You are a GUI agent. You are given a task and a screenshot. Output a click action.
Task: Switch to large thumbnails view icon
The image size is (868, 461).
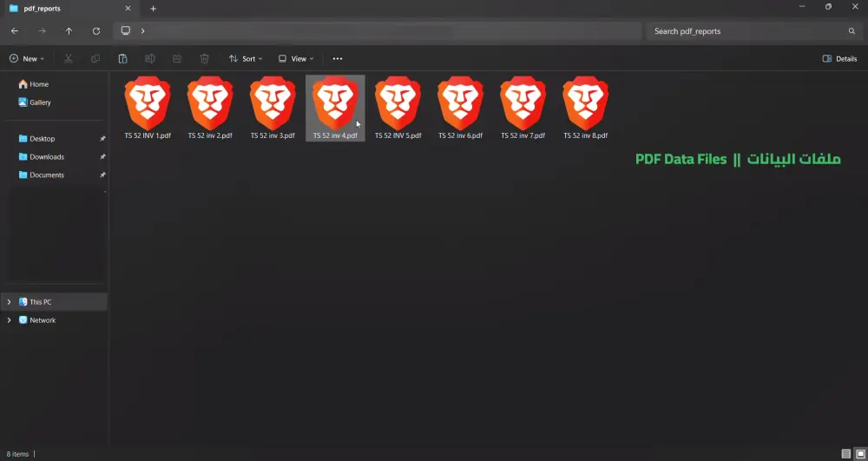pyautogui.click(x=860, y=454)
